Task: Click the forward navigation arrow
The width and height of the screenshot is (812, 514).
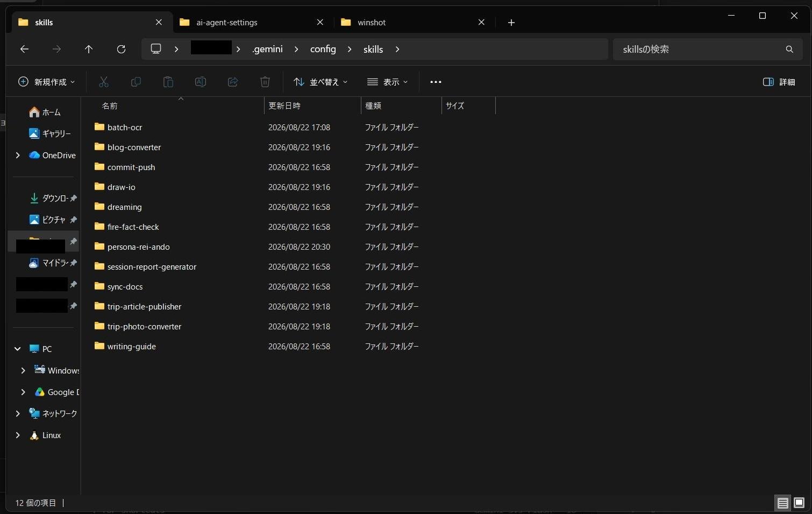Action: coord(56,49)
